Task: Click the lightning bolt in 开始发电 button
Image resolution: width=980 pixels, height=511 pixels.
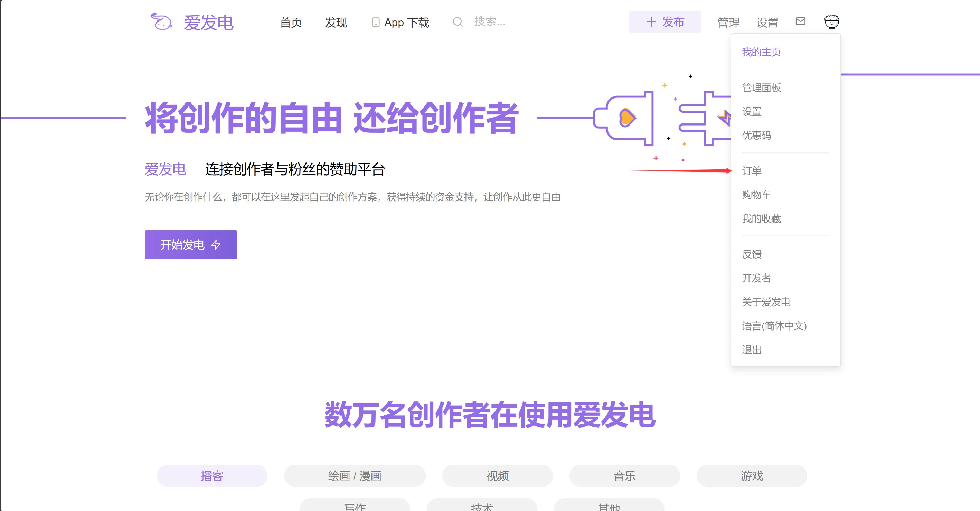Action: [x=216, y=245]
